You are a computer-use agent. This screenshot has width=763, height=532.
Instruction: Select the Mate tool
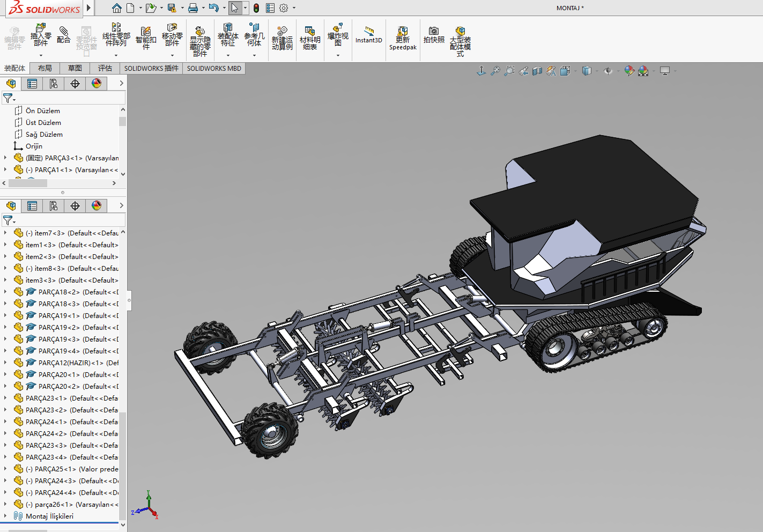[64, 38]
